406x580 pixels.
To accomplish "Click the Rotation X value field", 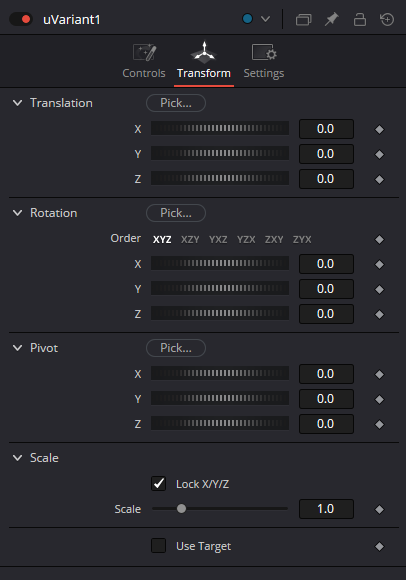I will pyautogui.click(x=326, y=264).
